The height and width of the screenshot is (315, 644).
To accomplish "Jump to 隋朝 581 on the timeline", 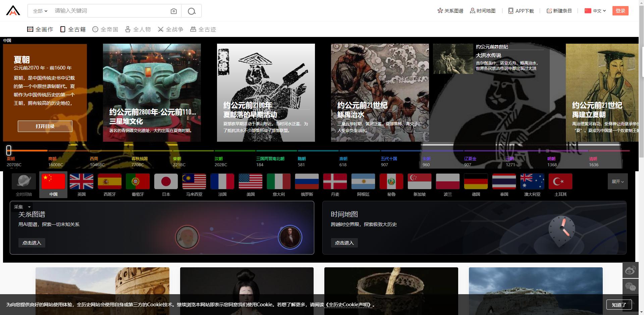I will point(302,162).
